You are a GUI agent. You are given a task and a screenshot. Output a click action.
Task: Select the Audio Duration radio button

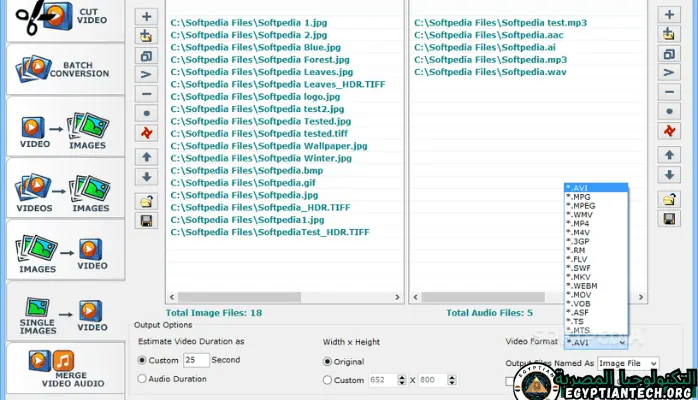[141, 379]
